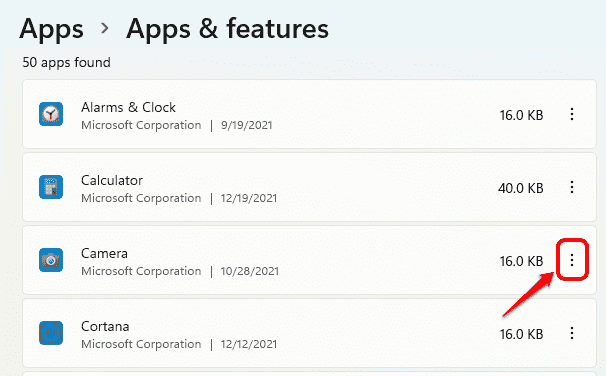Click the Calculator app icon

(51, 187)
